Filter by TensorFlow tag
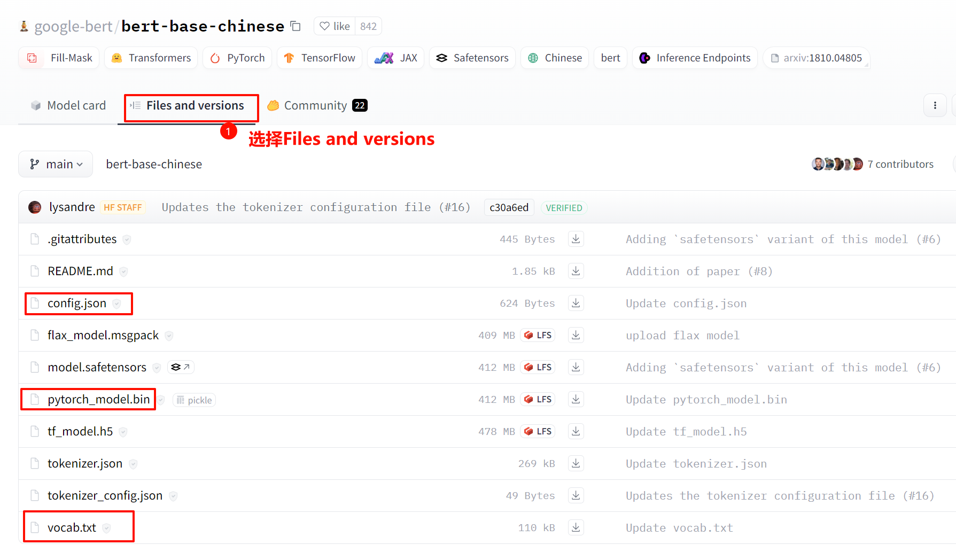Screen dimensions: 956x560 [320, 58]
